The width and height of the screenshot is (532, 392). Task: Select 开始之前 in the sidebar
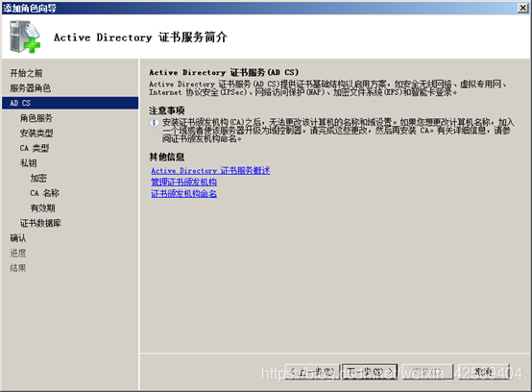click(x=27, y=73)
